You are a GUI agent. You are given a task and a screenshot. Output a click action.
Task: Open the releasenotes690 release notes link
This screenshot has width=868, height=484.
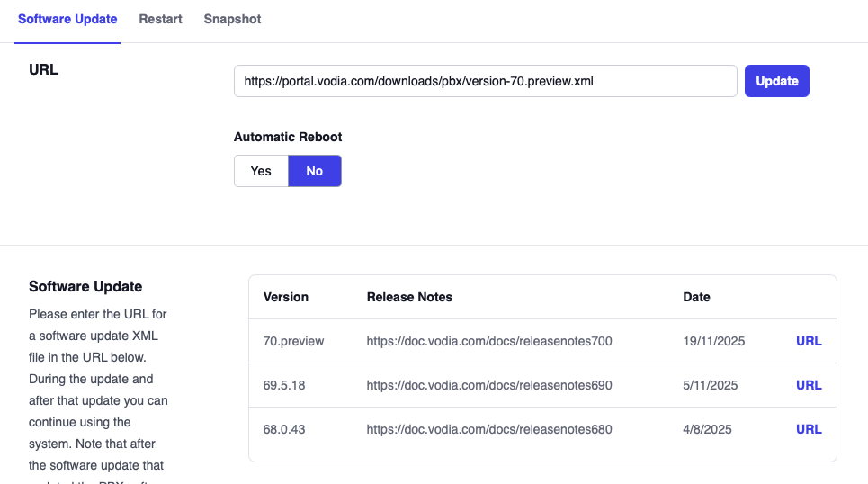[x=488, y=385]
